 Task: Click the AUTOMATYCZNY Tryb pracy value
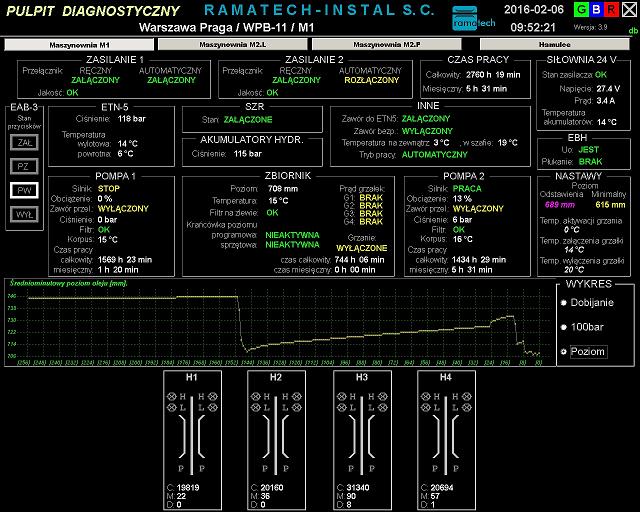[x=435, y=155]
